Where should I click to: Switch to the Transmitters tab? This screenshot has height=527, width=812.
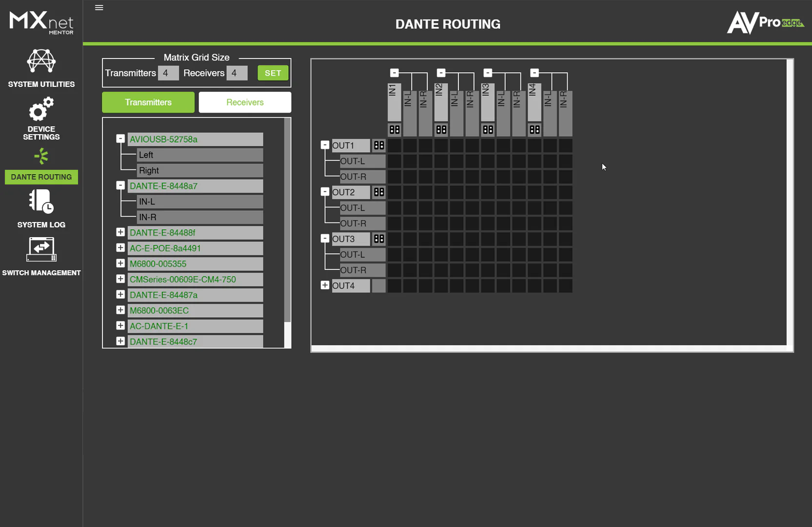(148, 102)
